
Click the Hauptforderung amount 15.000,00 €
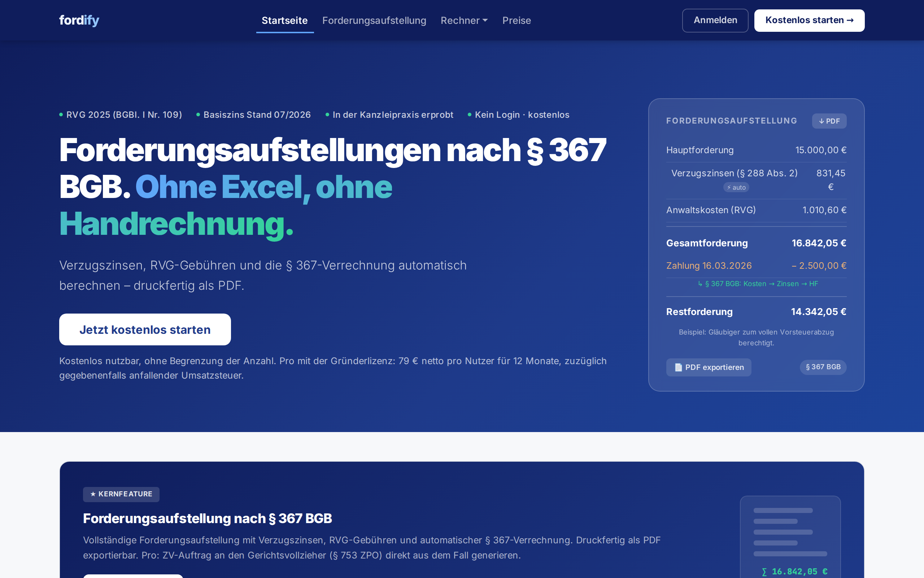[820, 150]
